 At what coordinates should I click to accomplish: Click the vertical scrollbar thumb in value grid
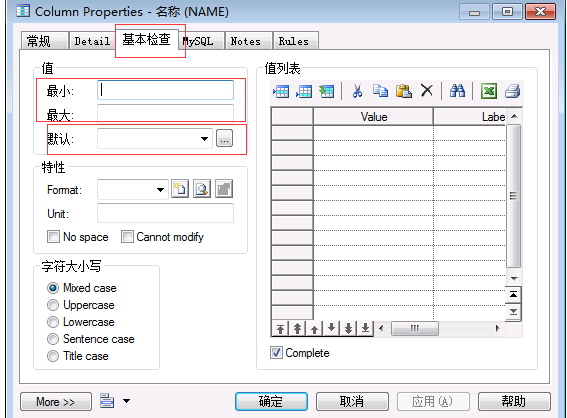[513, 196]
